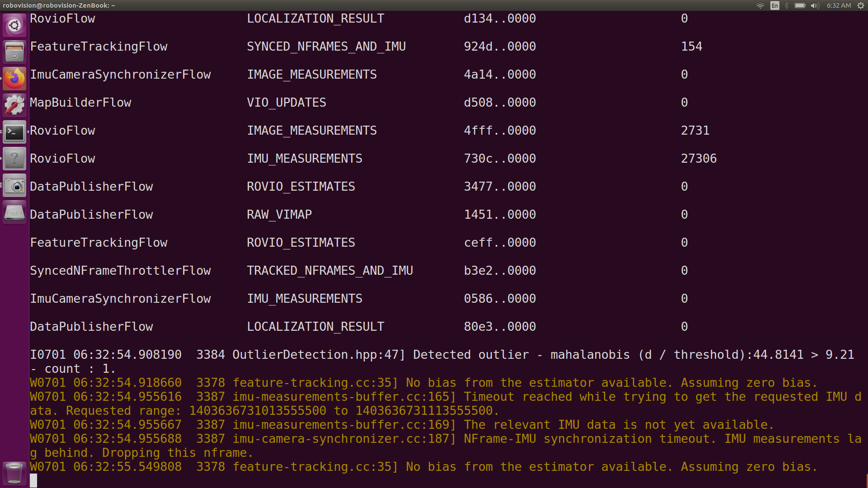Adjust system volume via the speaker icon
The image size is (868, 488).
click(814, 5)
